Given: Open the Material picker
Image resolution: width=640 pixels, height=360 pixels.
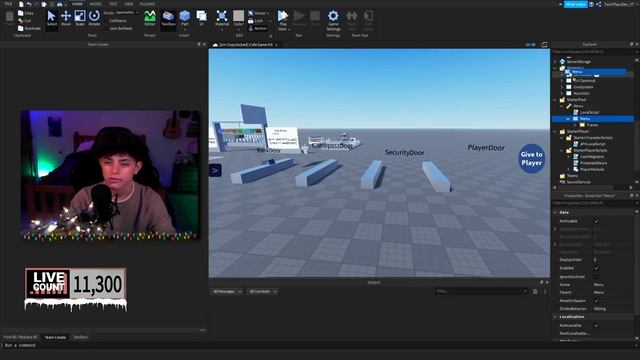Looking at the screenshot, I should pos(222,20).
